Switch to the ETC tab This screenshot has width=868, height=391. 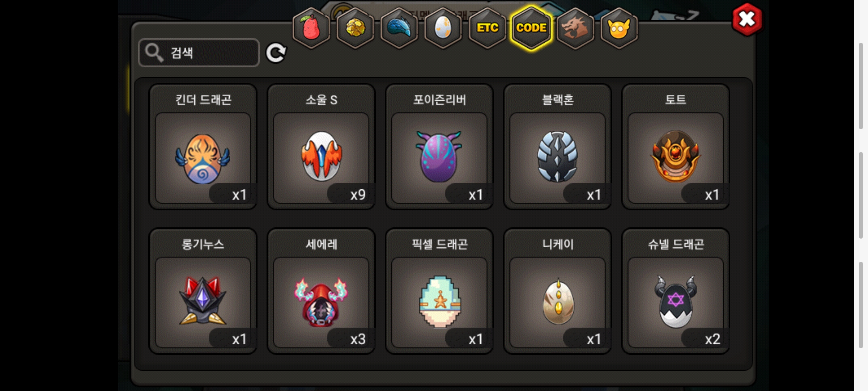pos(487,28)
